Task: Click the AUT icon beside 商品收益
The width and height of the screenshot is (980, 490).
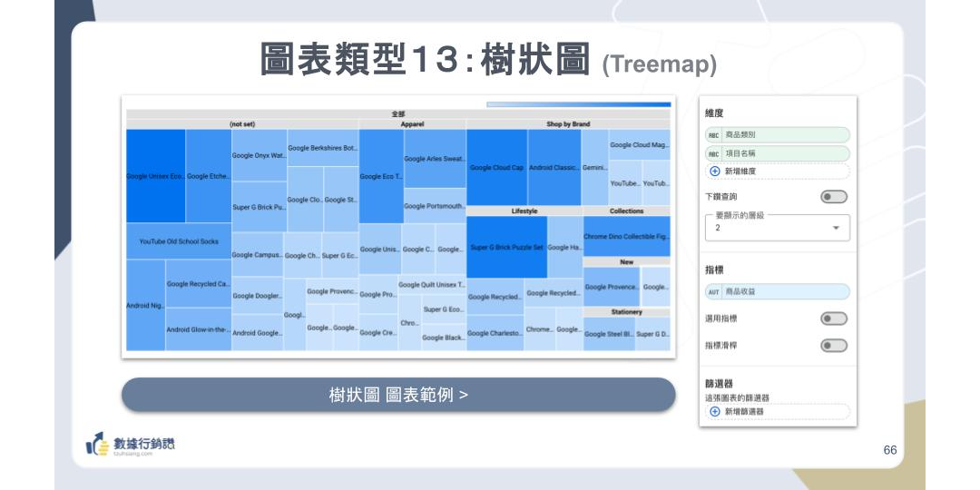Action: tap(714, 292)
